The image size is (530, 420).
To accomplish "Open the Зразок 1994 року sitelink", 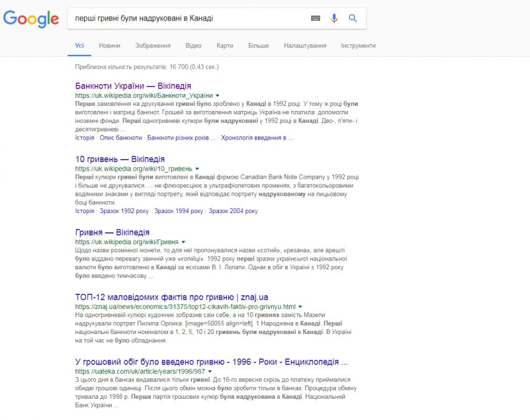I will 179,211.
